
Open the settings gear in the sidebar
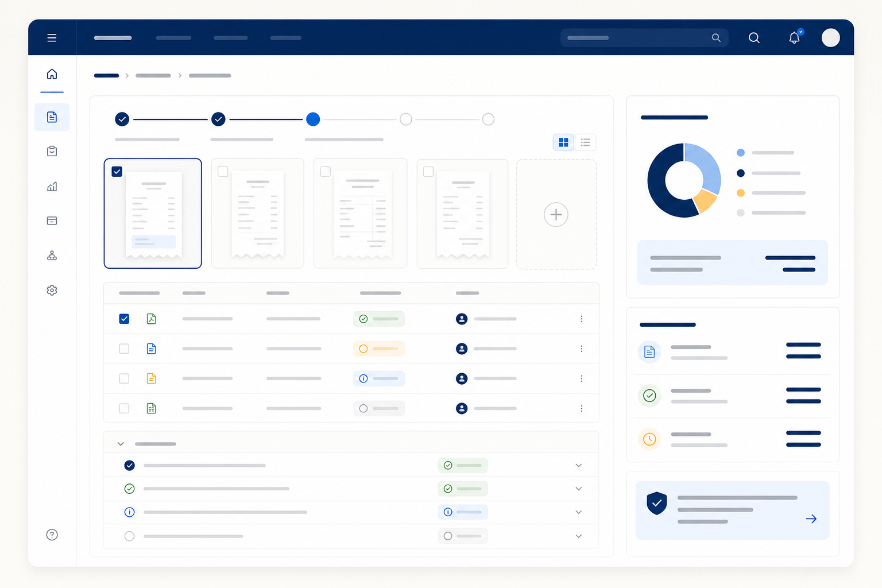(x=52, y=290)
